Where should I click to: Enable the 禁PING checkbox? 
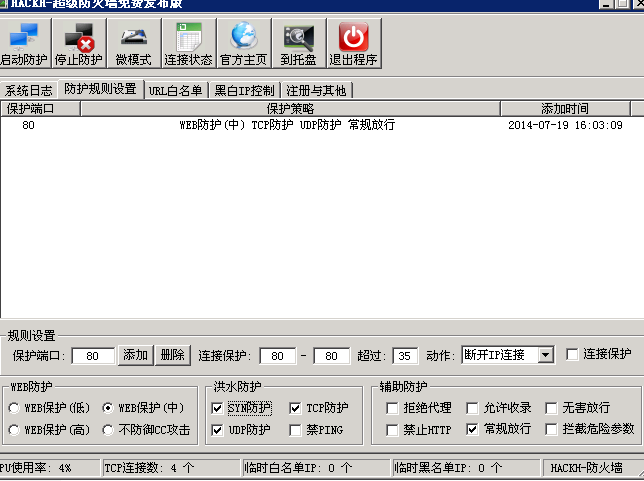[x=295, y=430]
